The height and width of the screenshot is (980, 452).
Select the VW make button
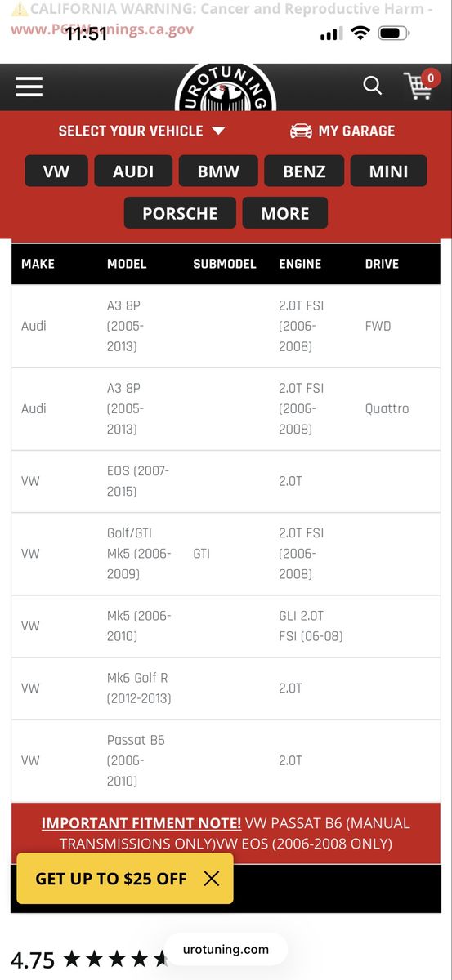point(56,171)
